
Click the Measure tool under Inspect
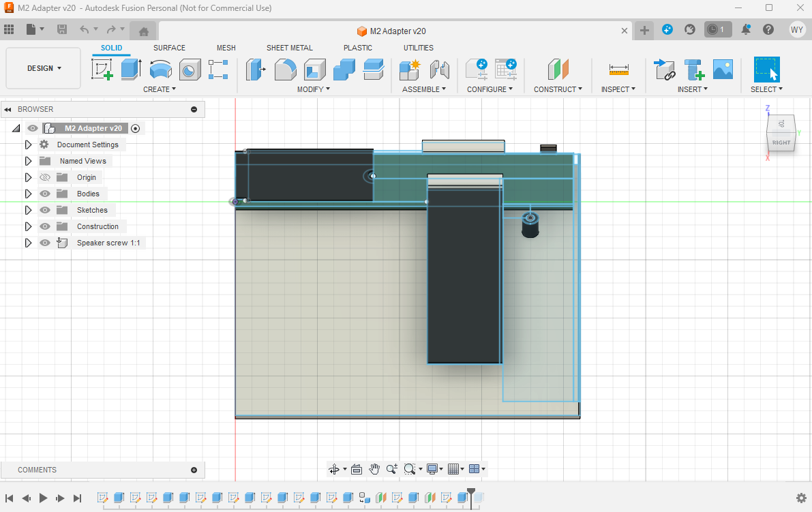tap(618, 70)
